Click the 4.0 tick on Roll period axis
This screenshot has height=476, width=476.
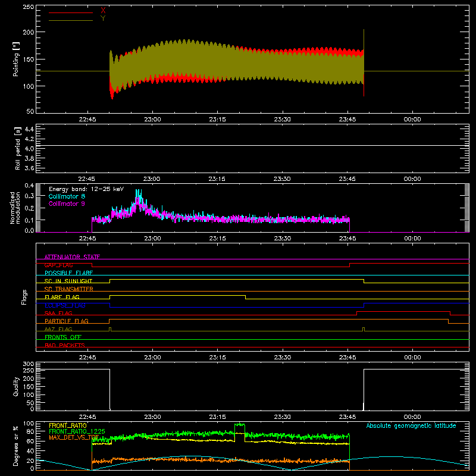pos(29,149)
